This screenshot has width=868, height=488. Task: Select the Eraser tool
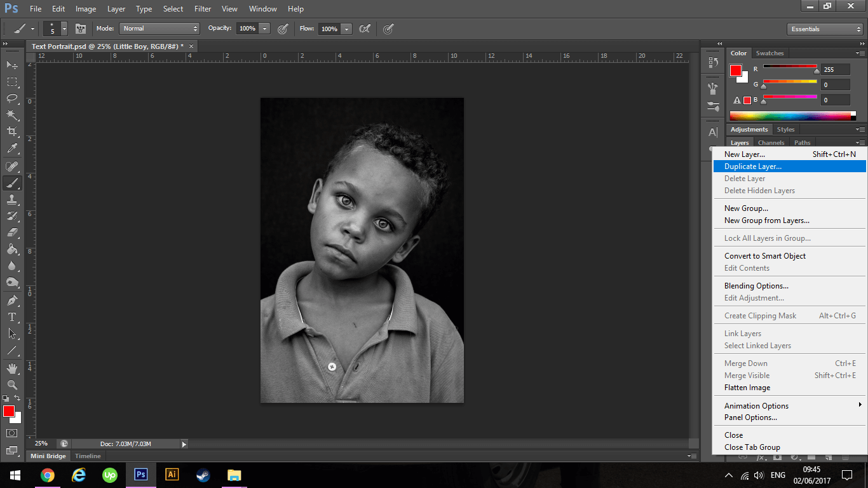[12, 233]
